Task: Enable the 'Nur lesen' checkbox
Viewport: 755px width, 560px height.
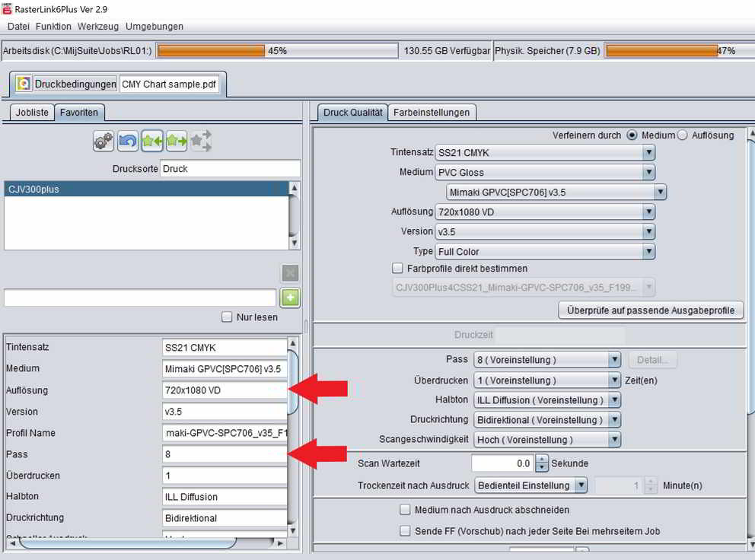Action: [x=226, y=317]
